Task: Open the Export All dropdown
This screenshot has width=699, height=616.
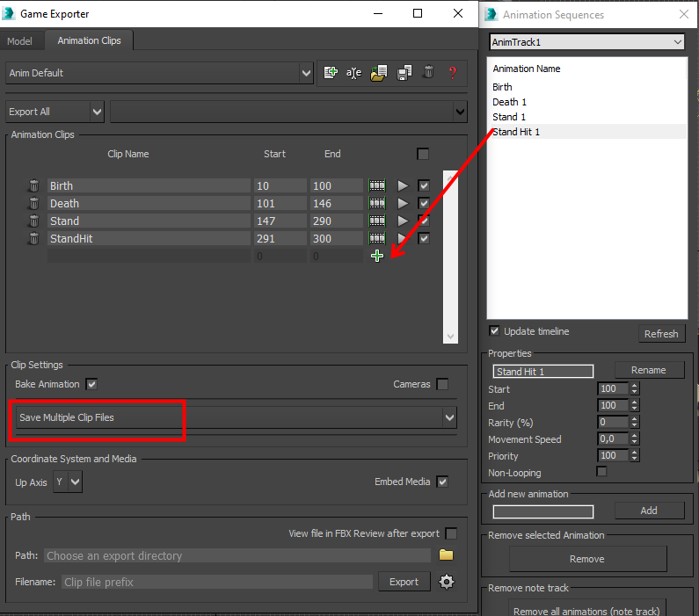Action: (55, 112)
